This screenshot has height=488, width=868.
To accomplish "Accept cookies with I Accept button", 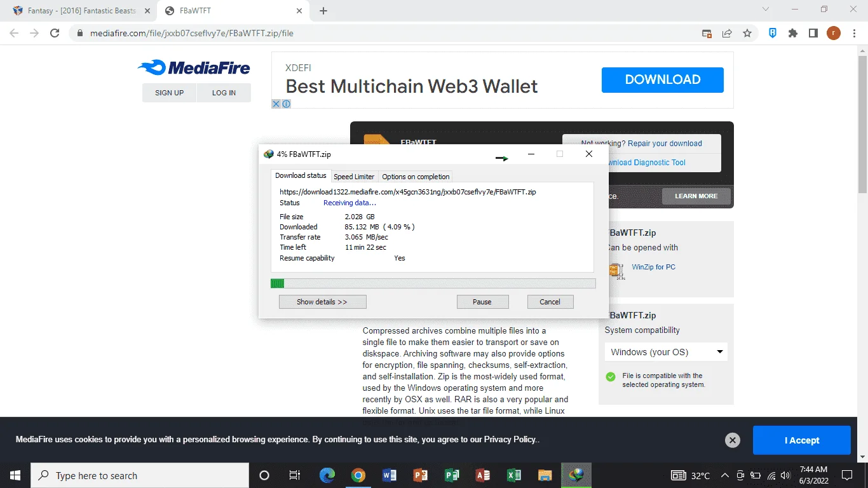I will pyautogui.click(x=802, y=440).
